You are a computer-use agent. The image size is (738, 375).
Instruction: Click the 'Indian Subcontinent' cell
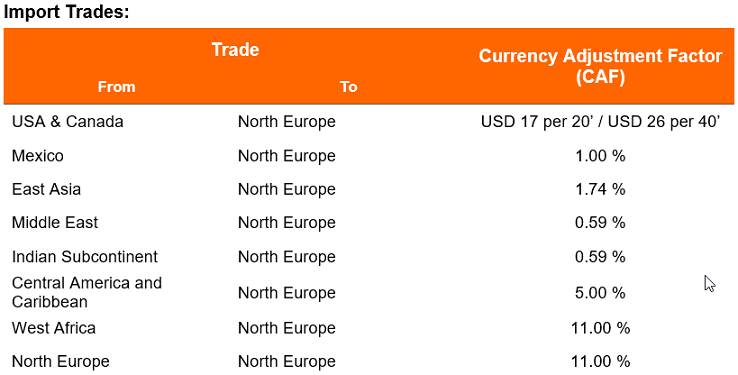(x=85, y=257)
